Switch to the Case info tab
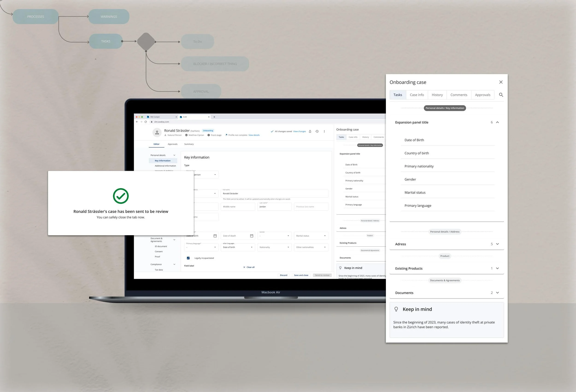 (417, 95)
